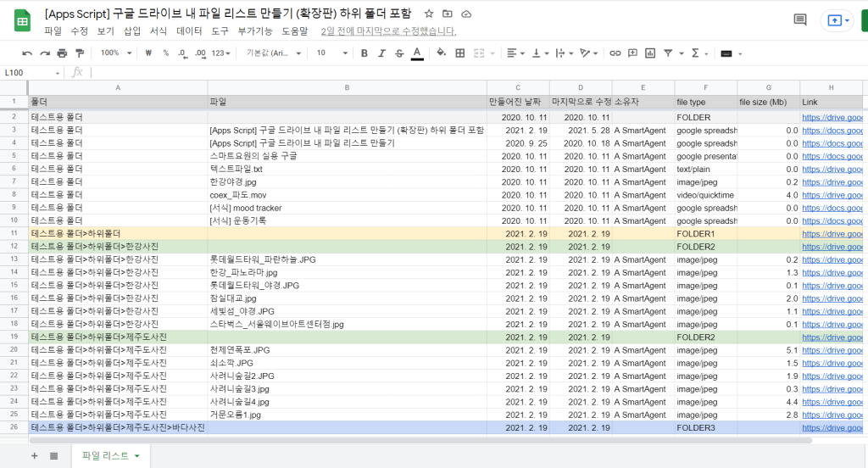This screenshot has width=868, height=468.
Task: Print the spreadsheet using the printer icon
Action: [x=62, y=53]
